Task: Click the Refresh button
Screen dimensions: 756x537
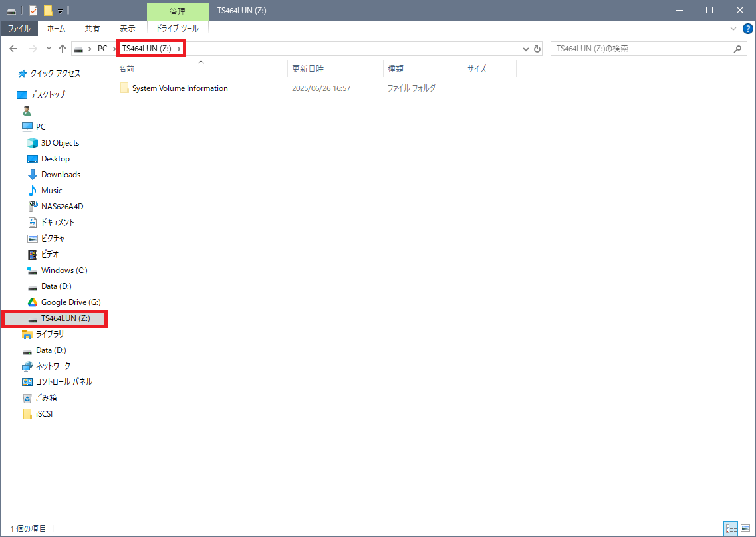Action: (537, 49)
